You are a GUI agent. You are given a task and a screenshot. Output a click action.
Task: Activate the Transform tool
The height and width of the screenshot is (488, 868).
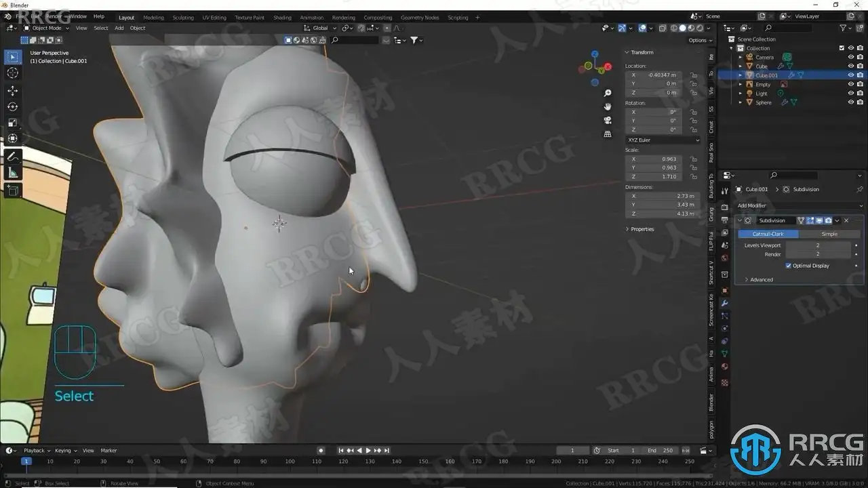tap(12, 139)
